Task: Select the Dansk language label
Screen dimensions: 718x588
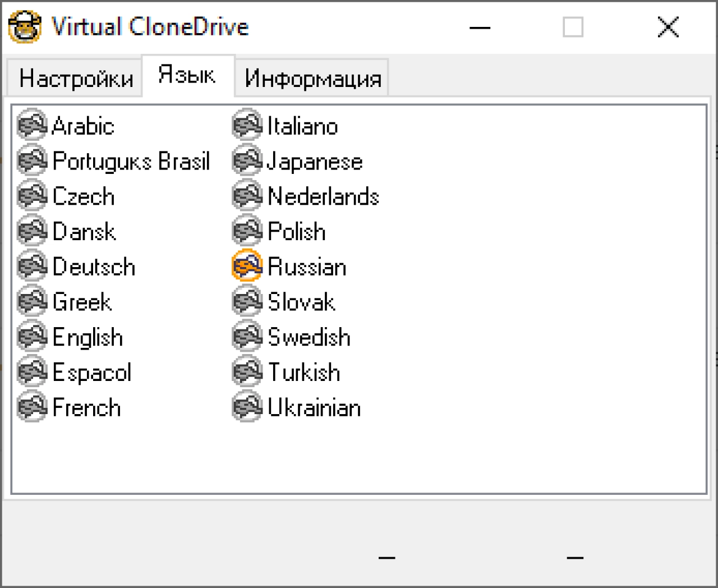Action: 84,232
